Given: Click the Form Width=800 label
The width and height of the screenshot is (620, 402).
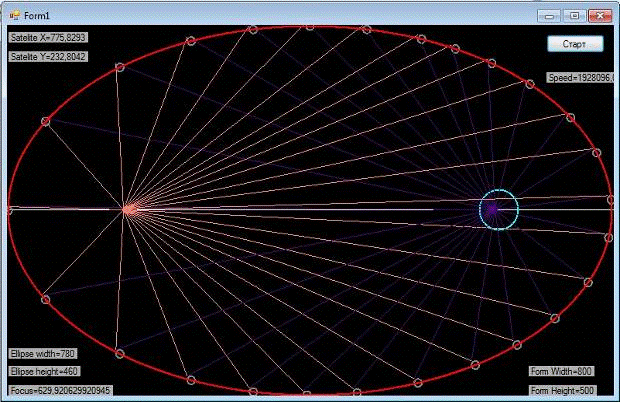Looking at the screenshot, I should pos(561,371).
